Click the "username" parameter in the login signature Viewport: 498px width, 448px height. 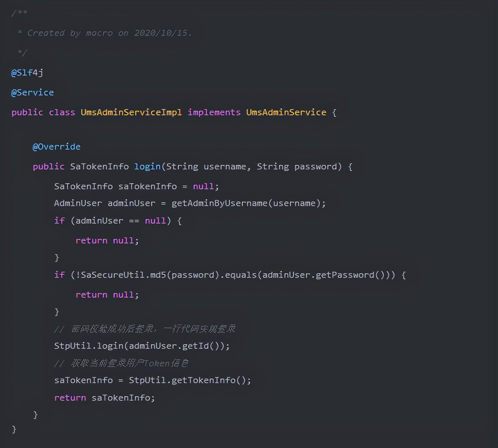(225, 167)
